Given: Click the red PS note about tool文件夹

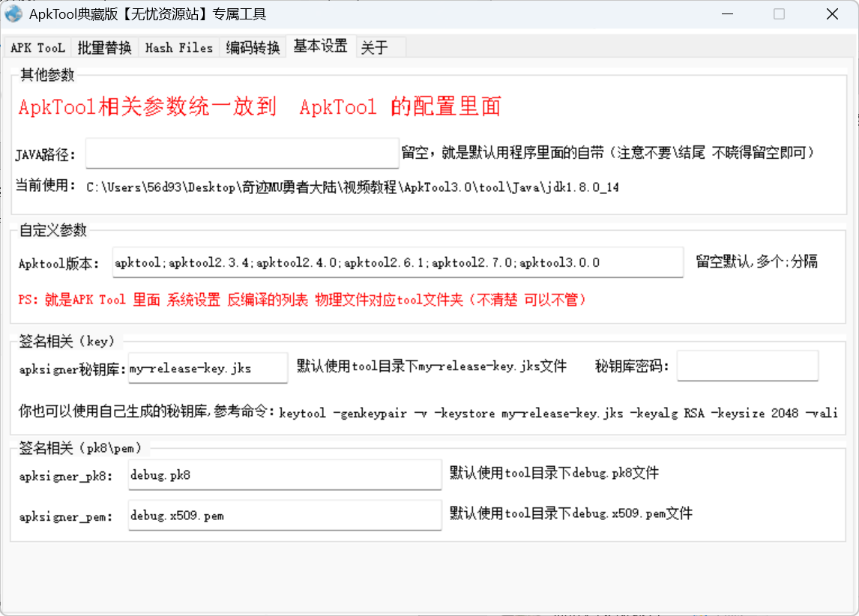Looking at the screenshot, I should pos(302,300).
